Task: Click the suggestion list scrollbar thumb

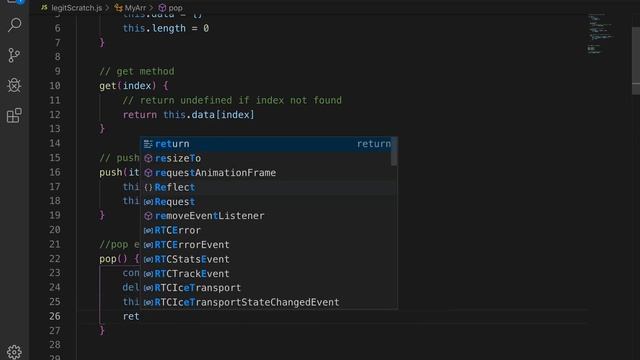Action: click(394, 151)
